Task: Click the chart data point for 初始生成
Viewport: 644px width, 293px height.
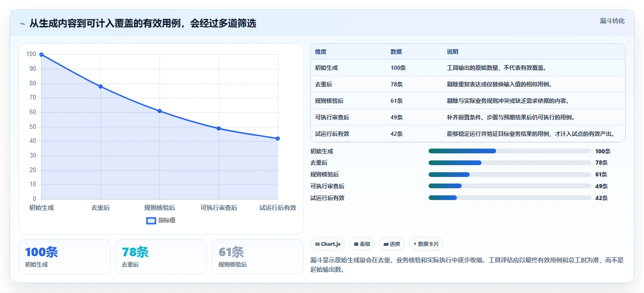Action: (42, 55)
